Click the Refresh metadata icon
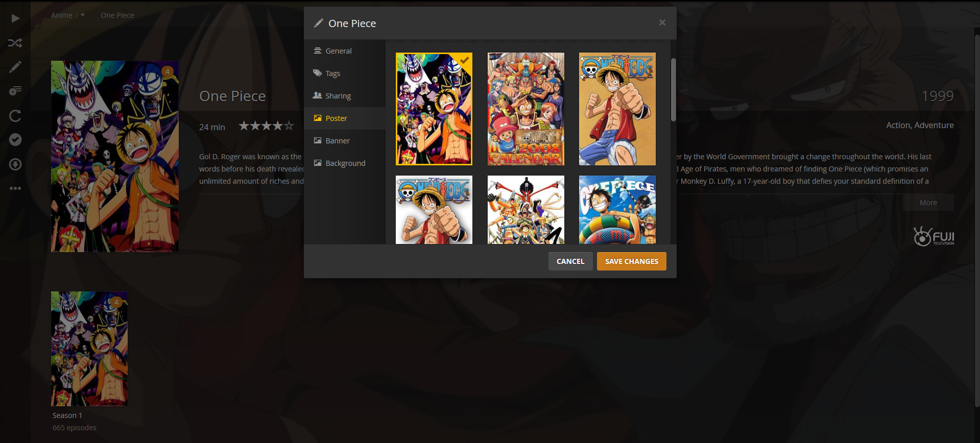This screenshot has width=980, height=443. [15, 116]
